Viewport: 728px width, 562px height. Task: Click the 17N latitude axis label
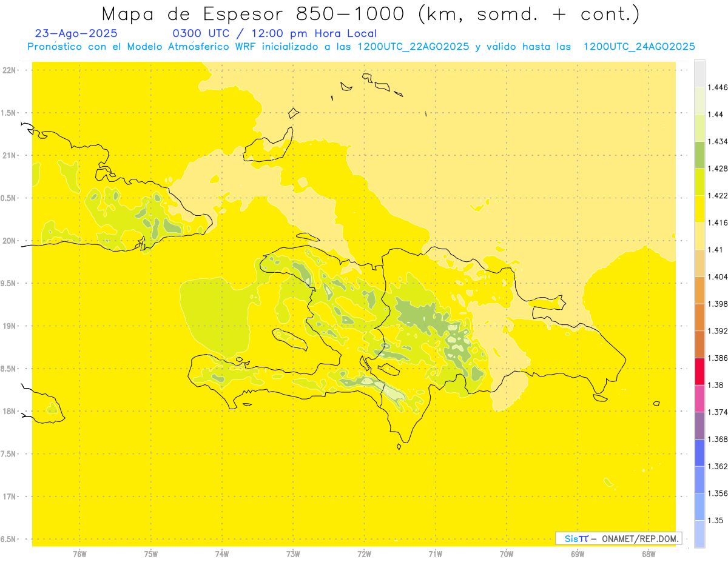pyautogui.click(x=10, y=497)
